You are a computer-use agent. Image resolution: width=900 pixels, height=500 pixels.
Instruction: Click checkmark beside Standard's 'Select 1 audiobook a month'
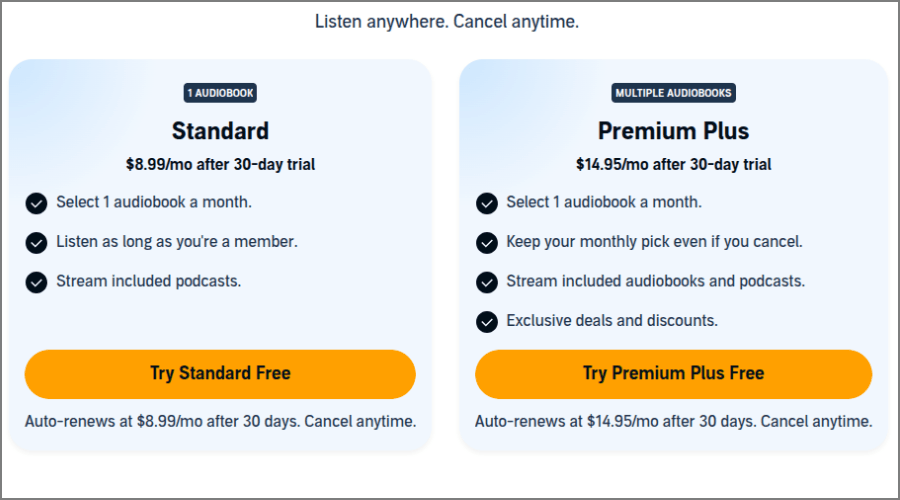click(x=36, y=203)
